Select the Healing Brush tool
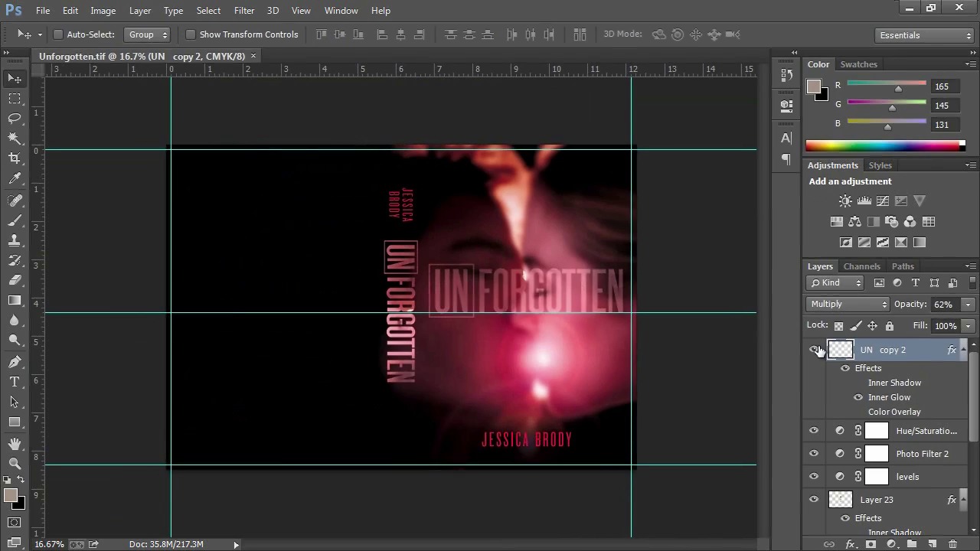The width and height of the screenshot is (980, 551). (15, 201)
